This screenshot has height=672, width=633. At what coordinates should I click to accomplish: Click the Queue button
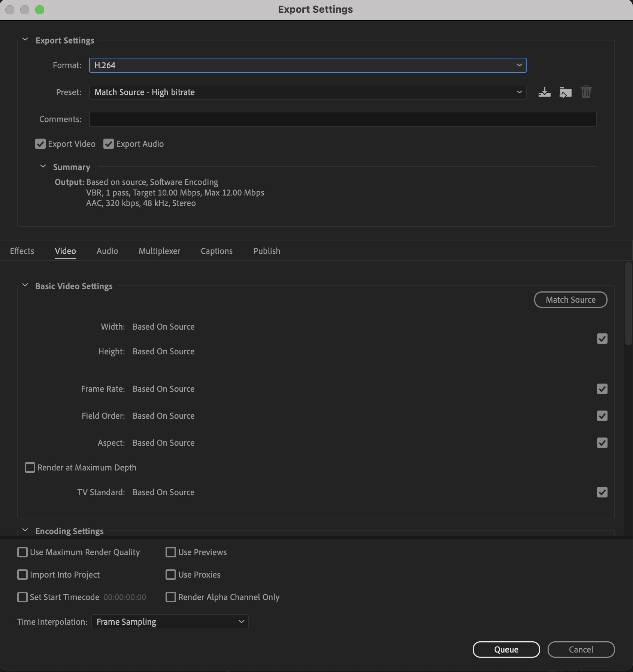[x=506, y=650]
